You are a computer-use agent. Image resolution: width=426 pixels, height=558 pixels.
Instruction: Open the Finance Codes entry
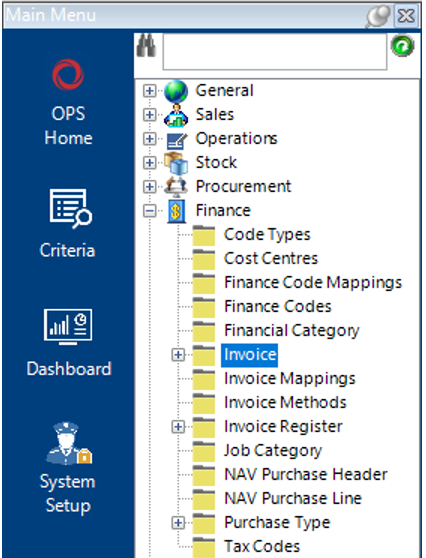pyautogui.click(x=278, y=307)
